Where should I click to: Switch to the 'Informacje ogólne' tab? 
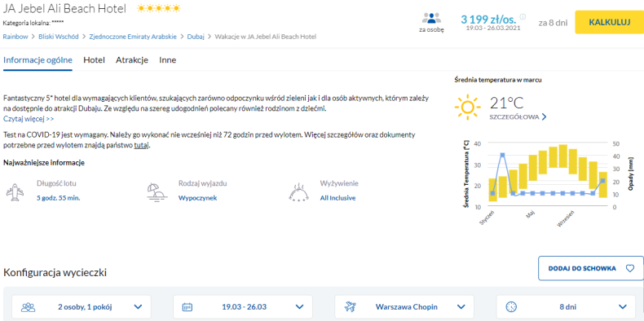(37, 60)
